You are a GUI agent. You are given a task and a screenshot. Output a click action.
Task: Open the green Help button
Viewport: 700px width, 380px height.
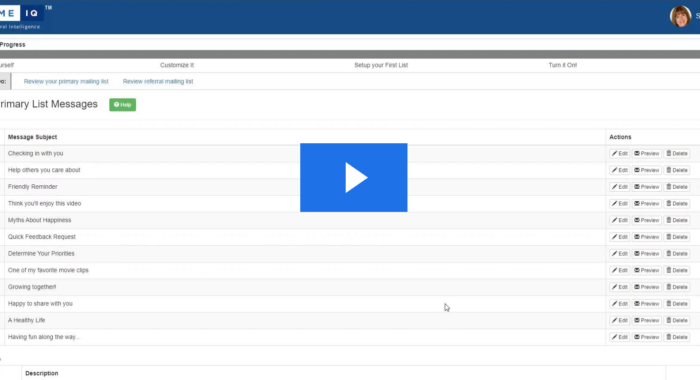[x=122, y=104]
